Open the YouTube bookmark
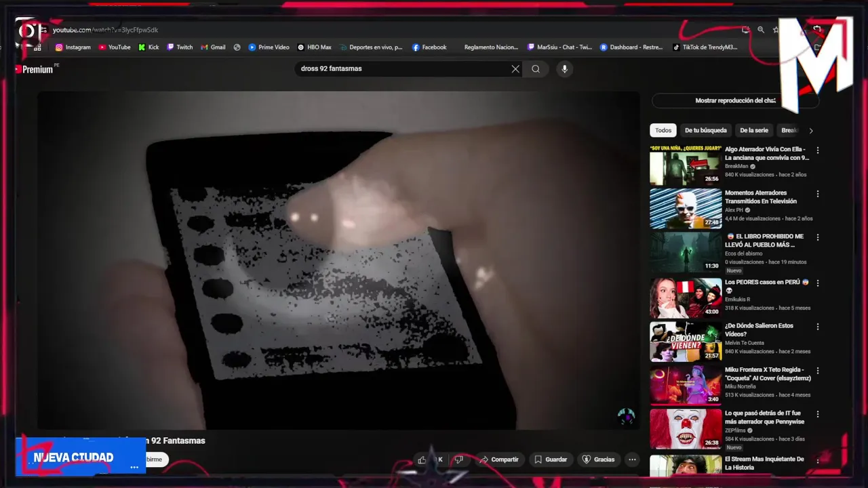 click(115, 47)
